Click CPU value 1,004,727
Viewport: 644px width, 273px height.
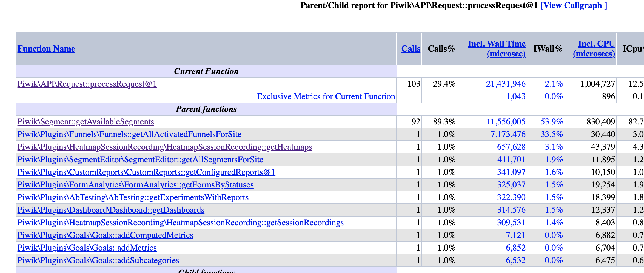tap(598, 84)
